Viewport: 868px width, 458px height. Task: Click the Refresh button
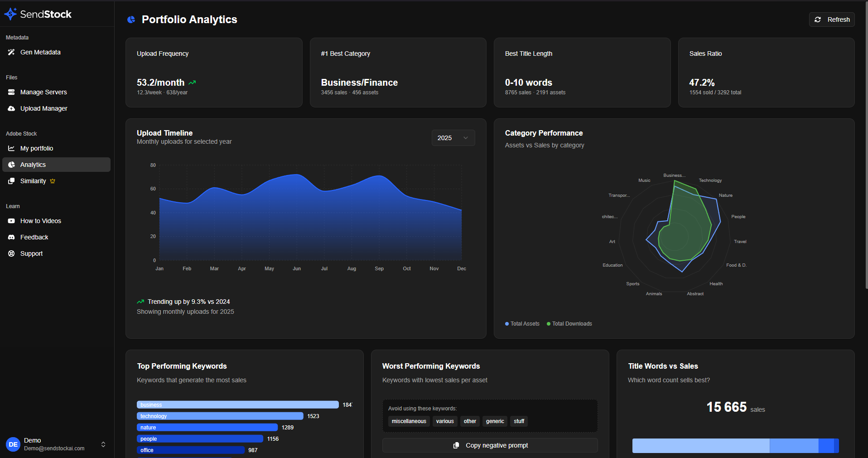pyautogui.click(x=831, y=19)
